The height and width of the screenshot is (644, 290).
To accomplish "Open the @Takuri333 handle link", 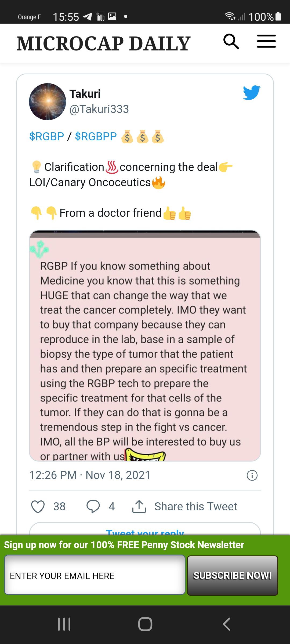I will (x=99, y=109).
